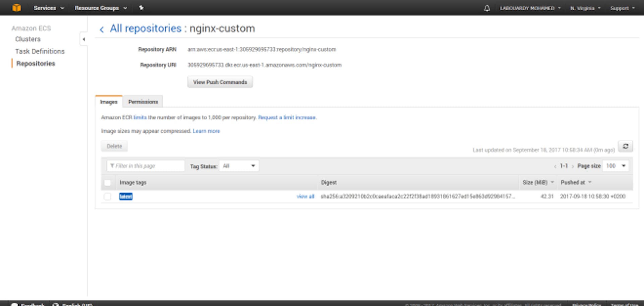Click the Request a limit increase link
Image resolution: width=644 pixels, height=306 pixels.
[x=287, y=118]
